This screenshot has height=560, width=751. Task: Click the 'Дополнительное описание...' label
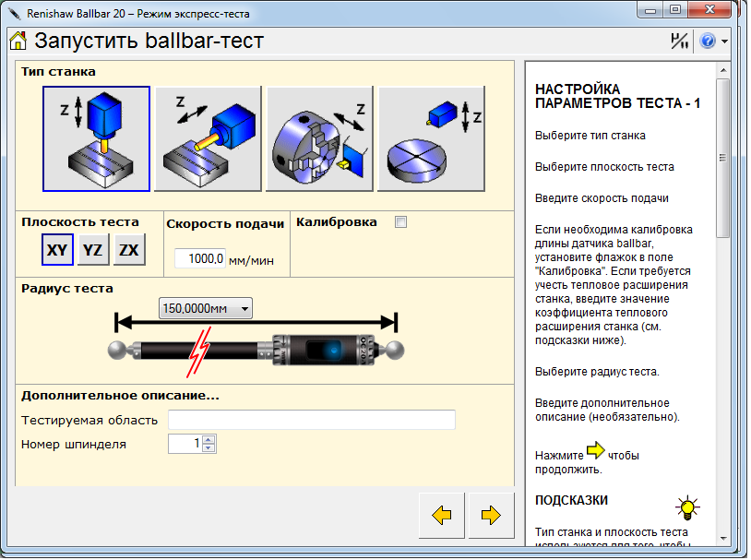[120, 396]
